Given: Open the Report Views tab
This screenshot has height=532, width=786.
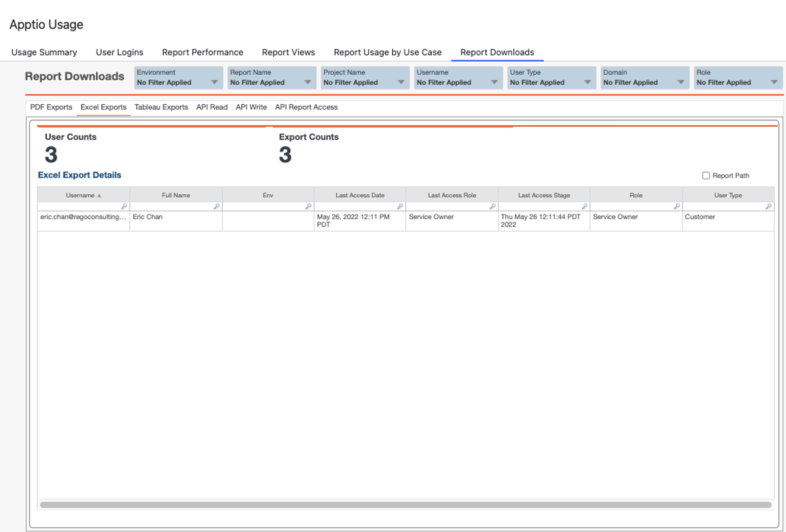Looking at the screenshot, I should [289, 52].
